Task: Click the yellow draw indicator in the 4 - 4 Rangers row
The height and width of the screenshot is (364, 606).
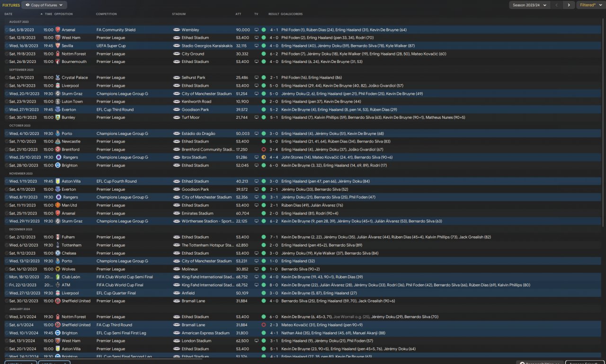Action: pyautogui.click(x=264, y=157)
